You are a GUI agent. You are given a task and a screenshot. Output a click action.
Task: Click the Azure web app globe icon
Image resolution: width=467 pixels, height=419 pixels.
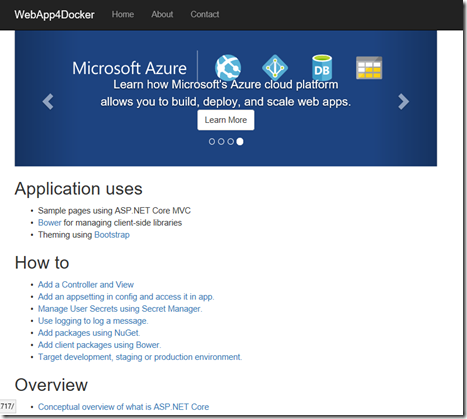tap(228, 67)
